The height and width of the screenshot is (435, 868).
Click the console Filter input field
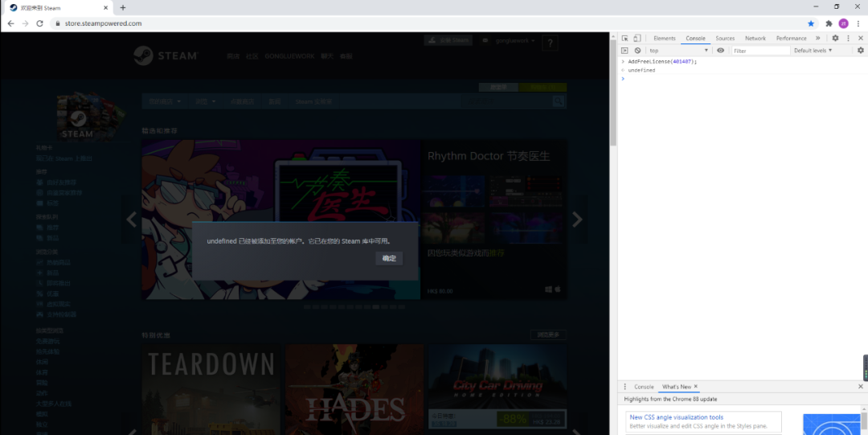pos(759,50)
